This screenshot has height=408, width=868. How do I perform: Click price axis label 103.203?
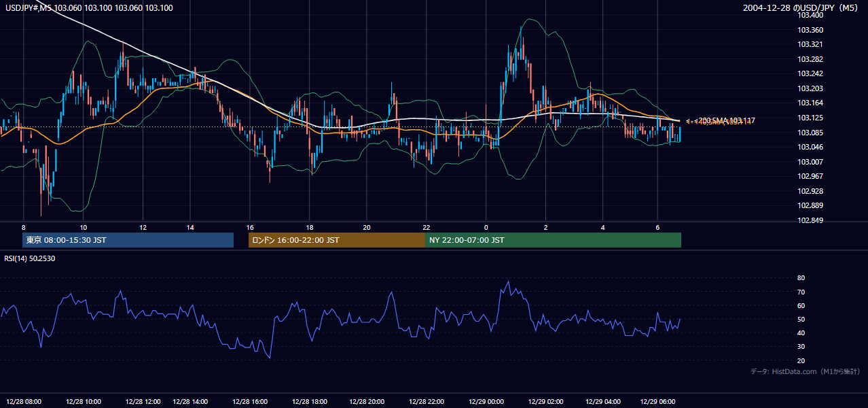pos(810,88)
